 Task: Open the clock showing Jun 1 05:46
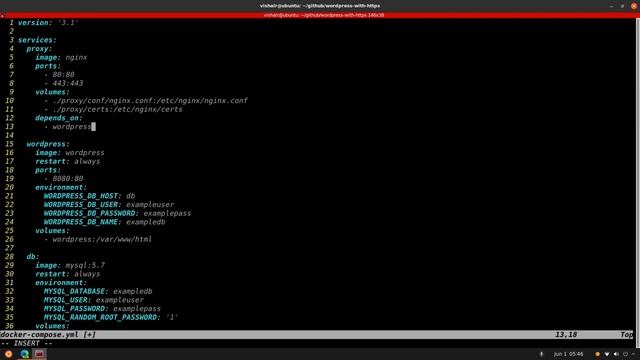568,354
